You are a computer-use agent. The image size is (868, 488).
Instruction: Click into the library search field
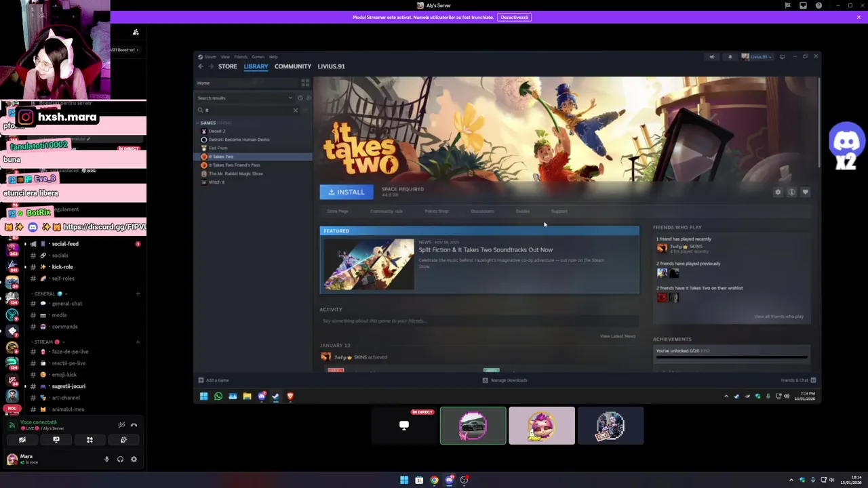click(248, 110)
